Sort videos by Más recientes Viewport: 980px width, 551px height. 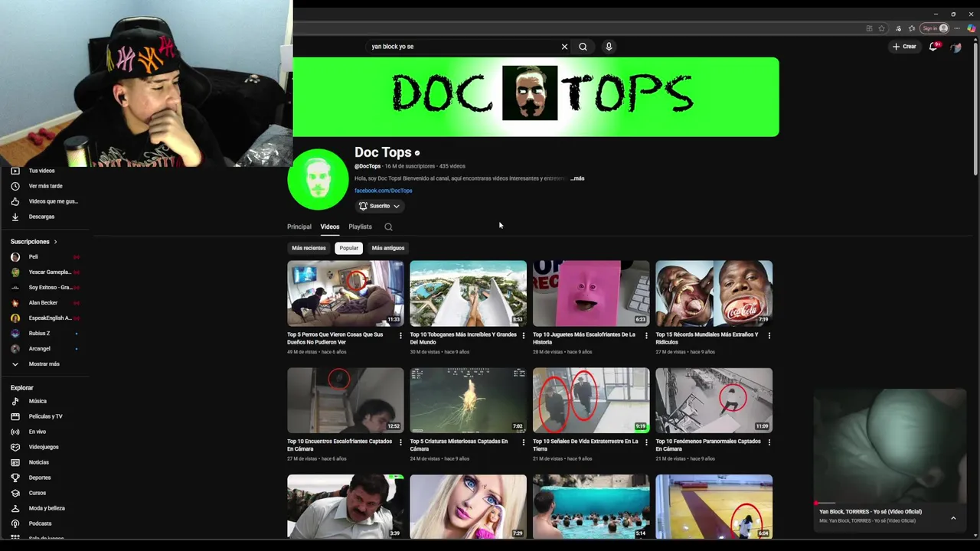[309, 248]
